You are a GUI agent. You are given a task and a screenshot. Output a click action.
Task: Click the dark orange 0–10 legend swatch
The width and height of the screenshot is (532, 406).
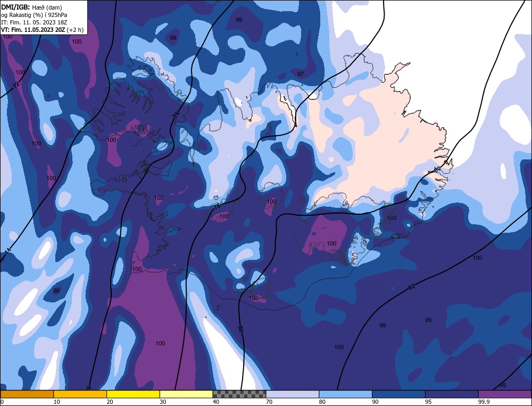pos(27,394)
